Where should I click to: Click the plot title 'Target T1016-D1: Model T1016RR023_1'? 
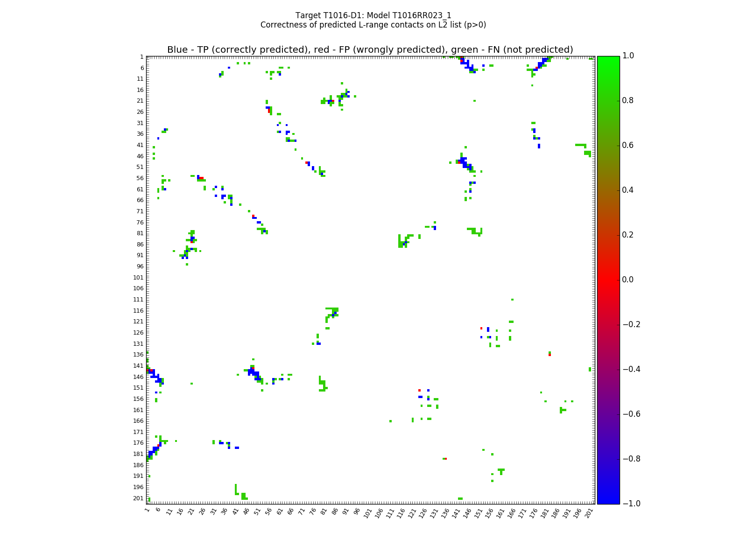pos(373,15)
